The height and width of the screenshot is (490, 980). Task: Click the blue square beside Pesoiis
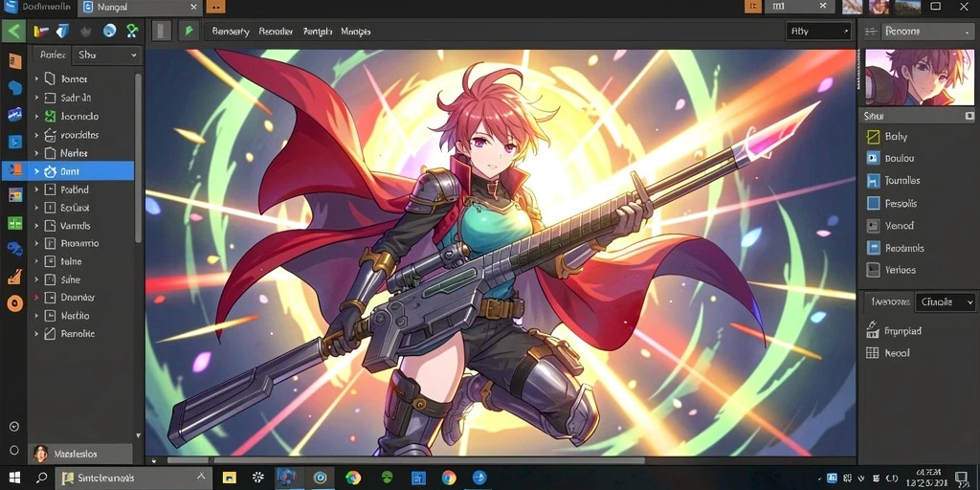[x=873, y=203]
